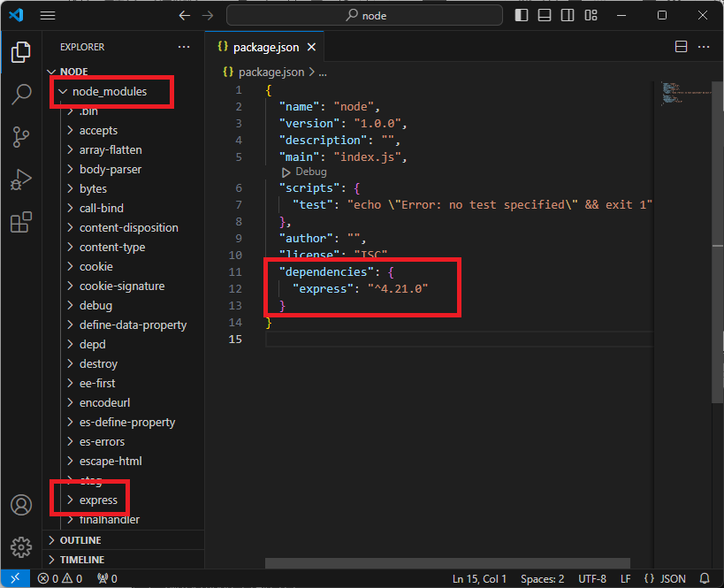Open the Run and Debug view

(21, 179)
